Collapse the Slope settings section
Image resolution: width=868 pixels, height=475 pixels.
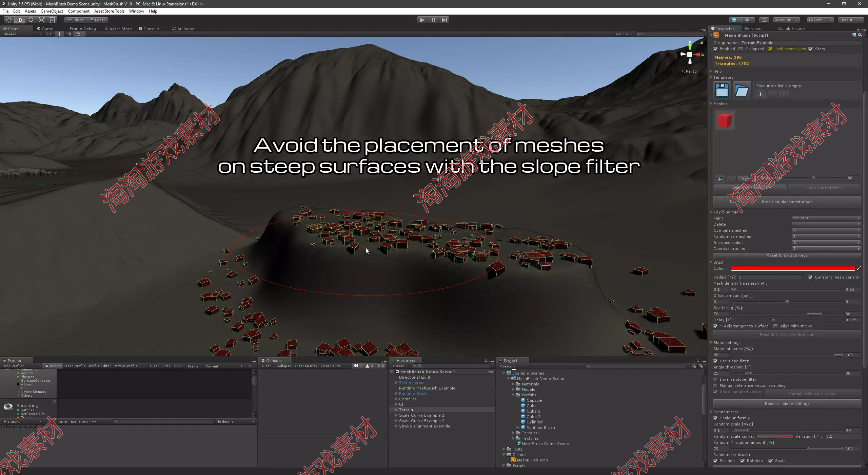pos(711,343)
